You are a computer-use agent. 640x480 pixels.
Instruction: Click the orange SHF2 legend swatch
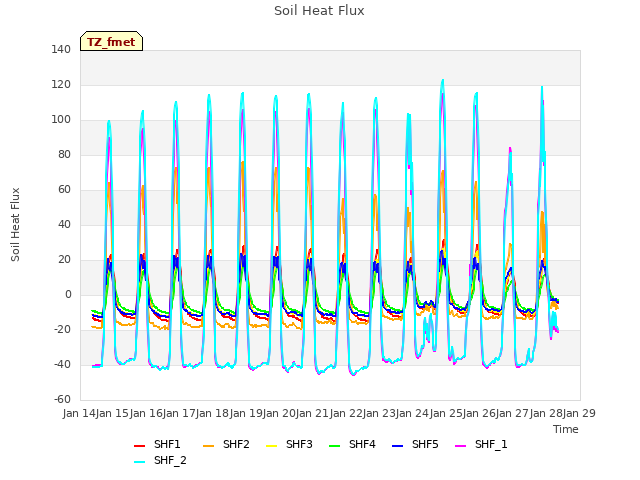click(x=209, y=445)
